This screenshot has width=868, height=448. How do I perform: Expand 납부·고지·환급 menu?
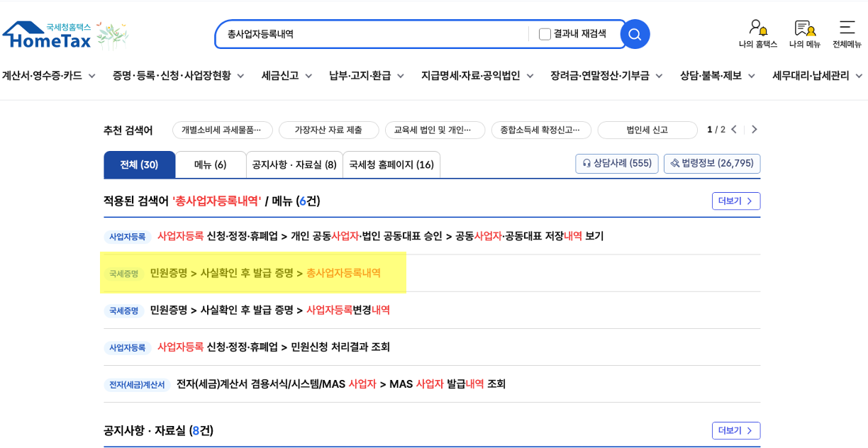[367, 75]
